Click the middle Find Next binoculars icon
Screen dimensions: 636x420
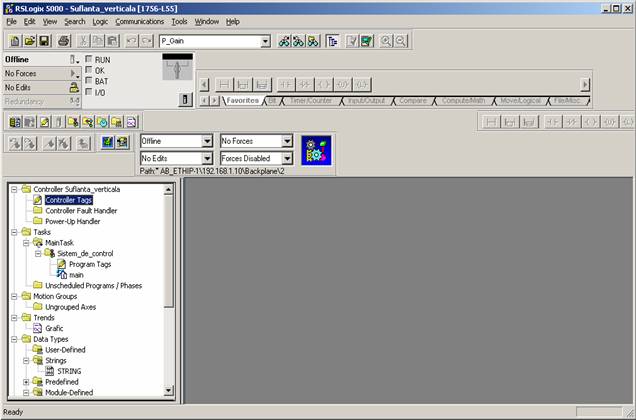point(299,41)
